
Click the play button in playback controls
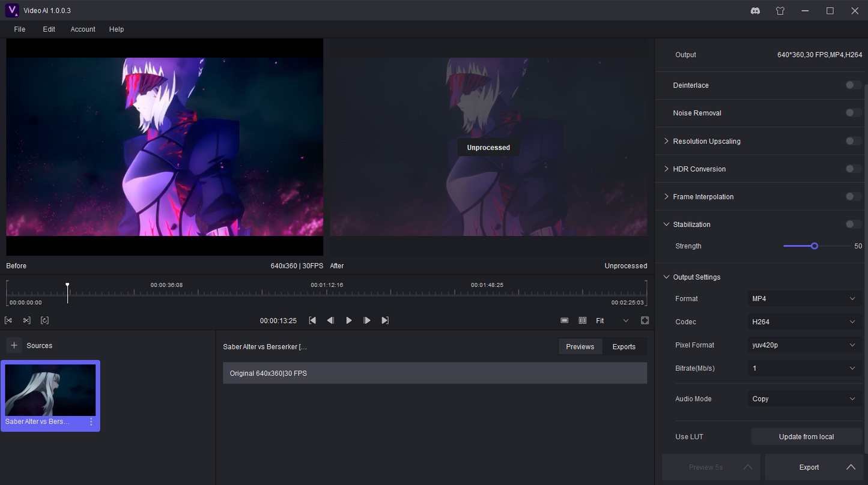click(349, 321)
